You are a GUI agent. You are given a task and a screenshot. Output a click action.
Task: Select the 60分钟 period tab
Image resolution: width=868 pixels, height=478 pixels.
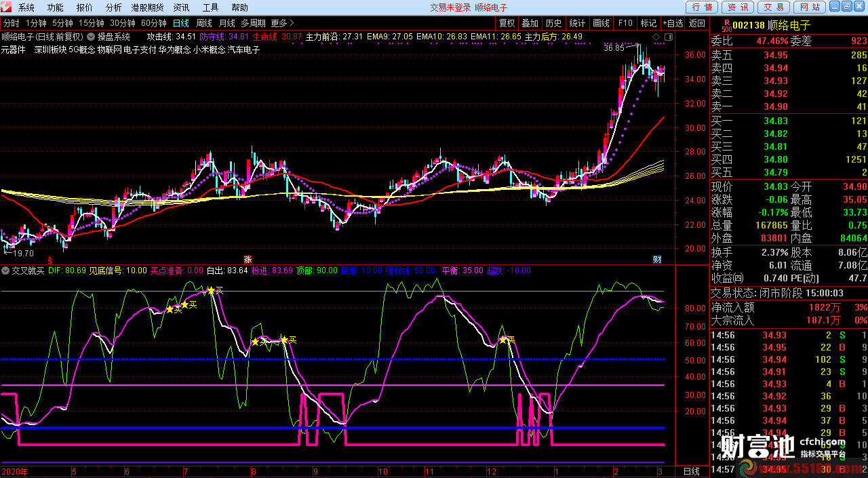click(x=154, y=23)
